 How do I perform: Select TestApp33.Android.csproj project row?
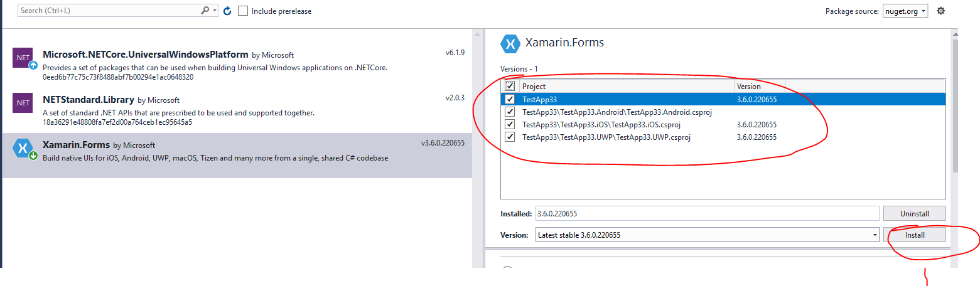pyautogui.click(x=723, y=112)
